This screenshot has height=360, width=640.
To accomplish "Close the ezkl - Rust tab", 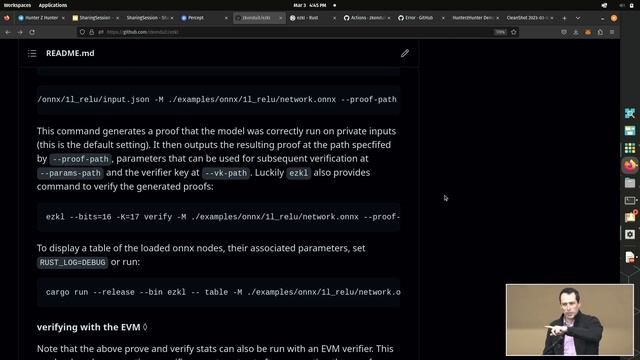I will click(334, 18).
